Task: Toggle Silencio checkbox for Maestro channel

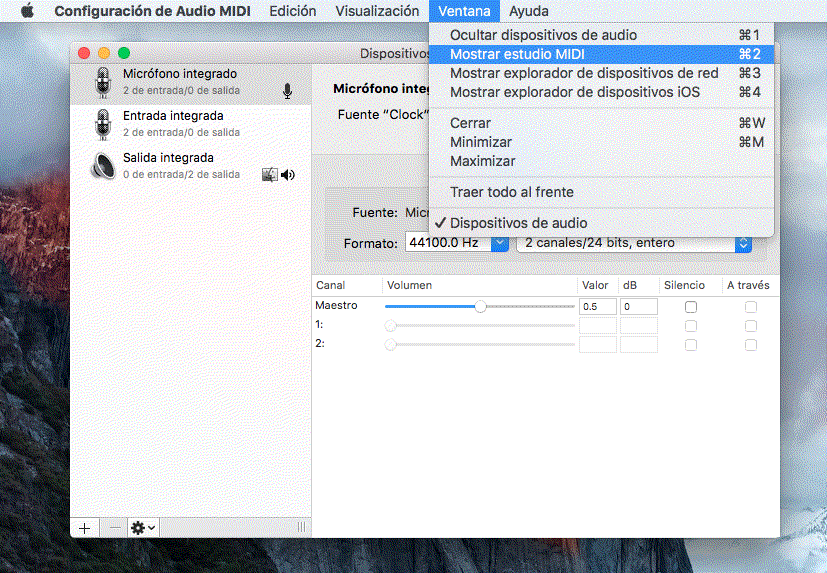Action: (x=691, y=307)
